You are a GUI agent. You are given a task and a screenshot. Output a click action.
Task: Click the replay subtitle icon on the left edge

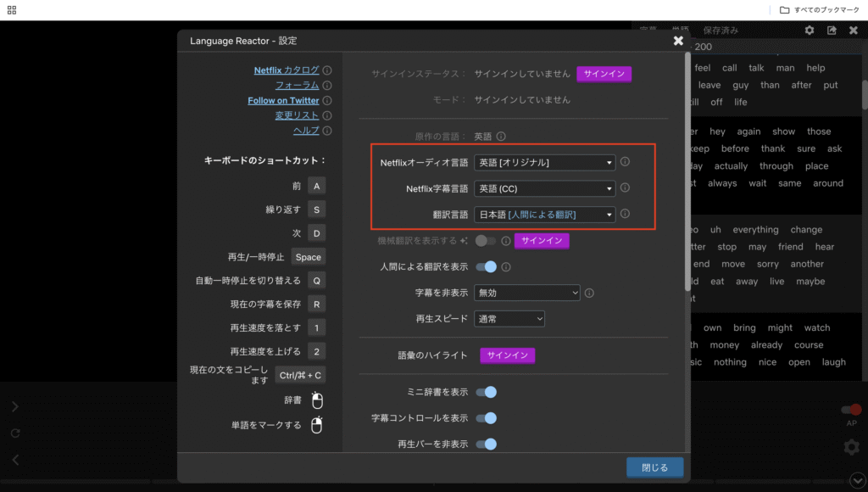(14, 433)
